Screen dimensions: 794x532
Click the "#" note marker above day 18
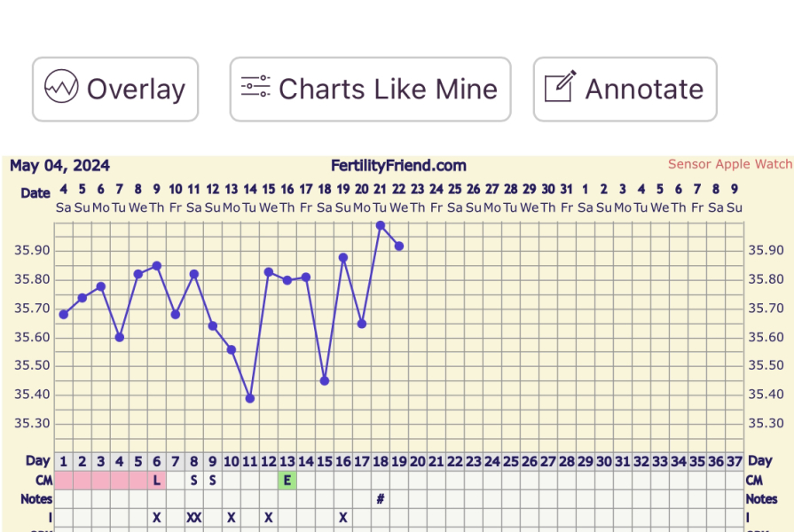(x=381, y=498)
